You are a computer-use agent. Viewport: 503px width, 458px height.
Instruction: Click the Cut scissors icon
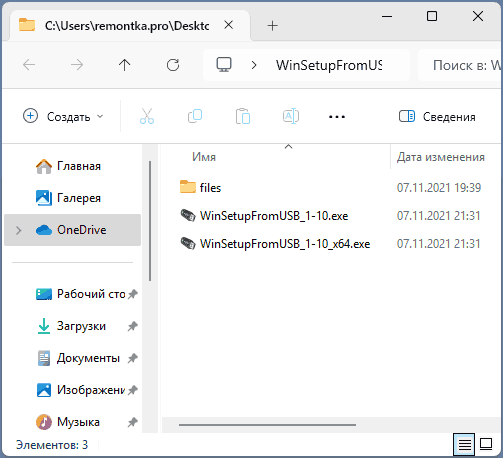(147, 116)
